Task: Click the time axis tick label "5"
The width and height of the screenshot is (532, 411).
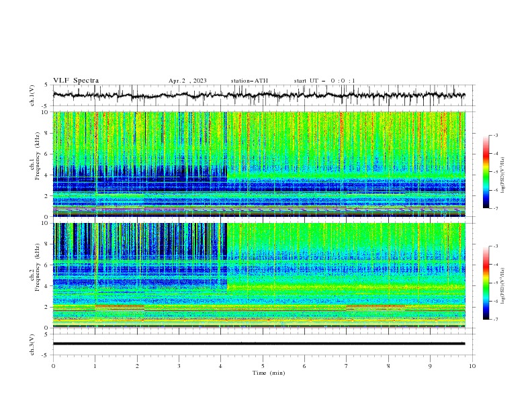Action: point(263,366)
